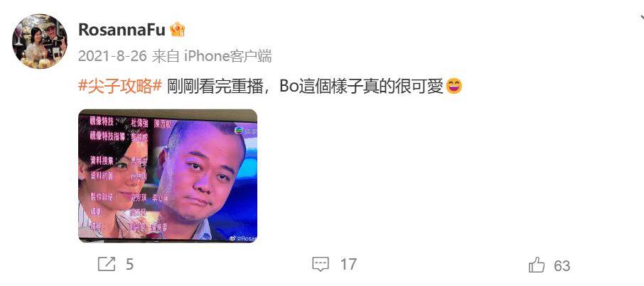Screen dimensions: 644x286
Task: Click the like count 63
Action: pyautogui.click(x=562, y=266)
